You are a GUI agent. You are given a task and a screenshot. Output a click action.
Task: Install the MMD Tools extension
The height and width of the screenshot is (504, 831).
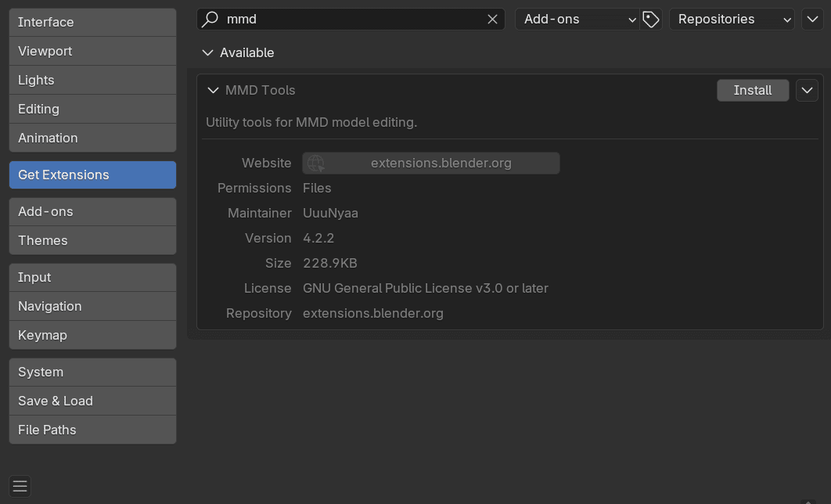click(x=752, y=90)
